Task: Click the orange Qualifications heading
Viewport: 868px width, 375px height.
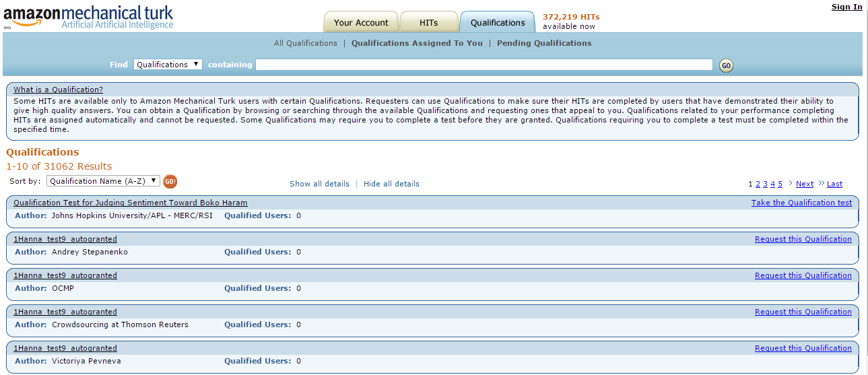Action: pyautogui.click(x=42, y=152)
